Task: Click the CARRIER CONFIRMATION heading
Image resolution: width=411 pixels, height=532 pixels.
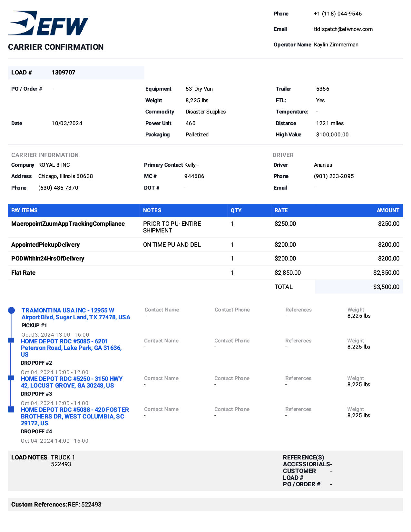Action: click(x=56, y=47)
